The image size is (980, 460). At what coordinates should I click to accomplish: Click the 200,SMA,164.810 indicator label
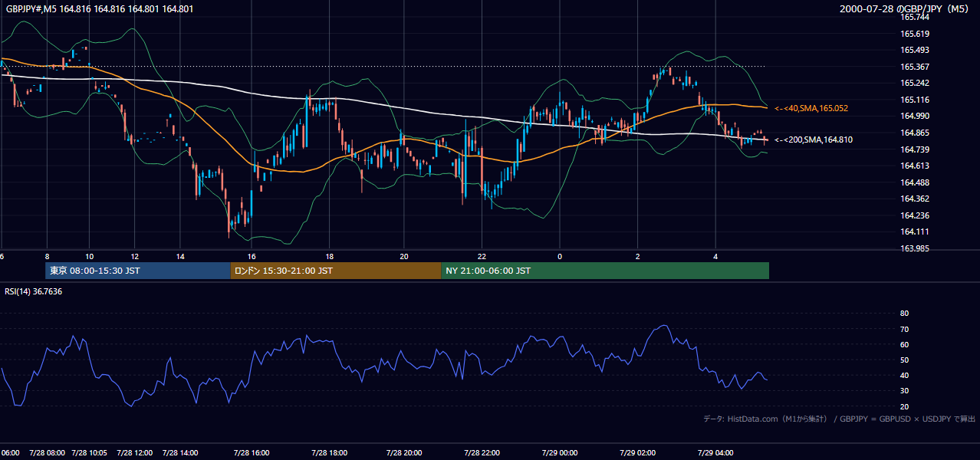tap(812, 140)
